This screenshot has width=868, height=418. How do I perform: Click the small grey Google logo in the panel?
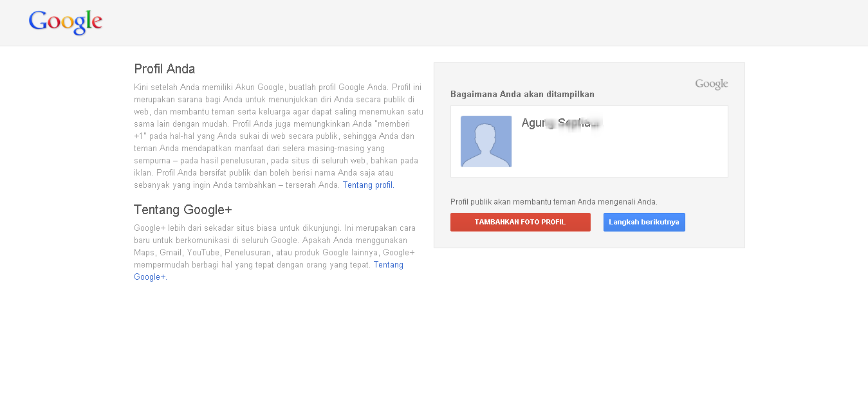click(x=712, y=84)
